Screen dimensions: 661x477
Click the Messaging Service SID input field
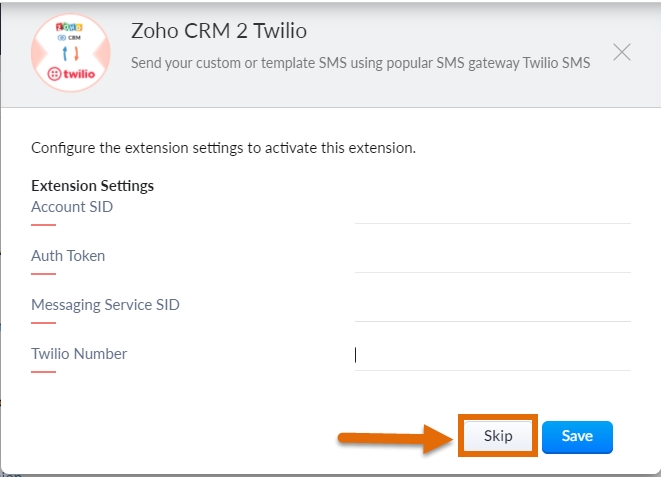[493, 309]
